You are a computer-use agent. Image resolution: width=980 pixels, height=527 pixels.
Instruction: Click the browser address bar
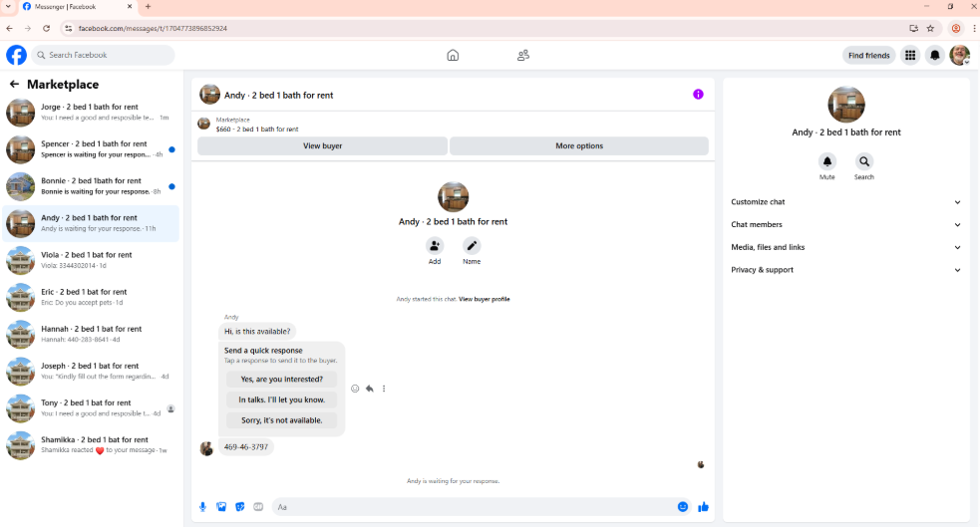pyautogui.click(x=482, y=28)
